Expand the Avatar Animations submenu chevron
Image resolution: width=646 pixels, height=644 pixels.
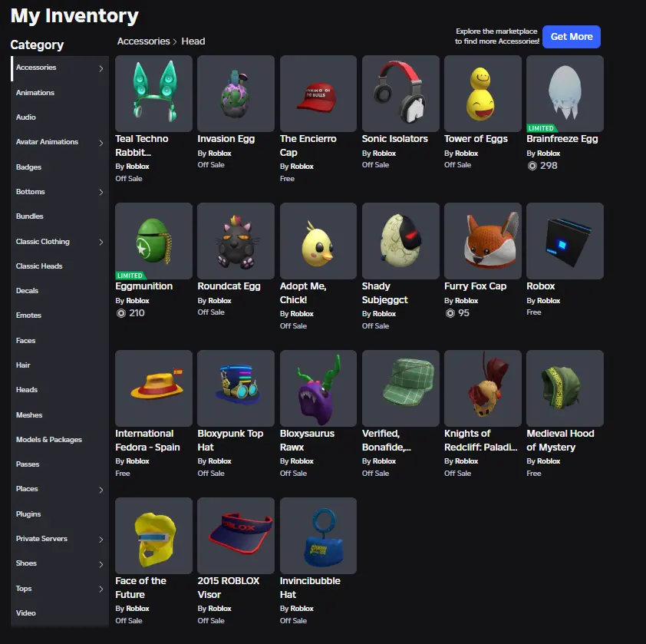[x=101, y=143]
